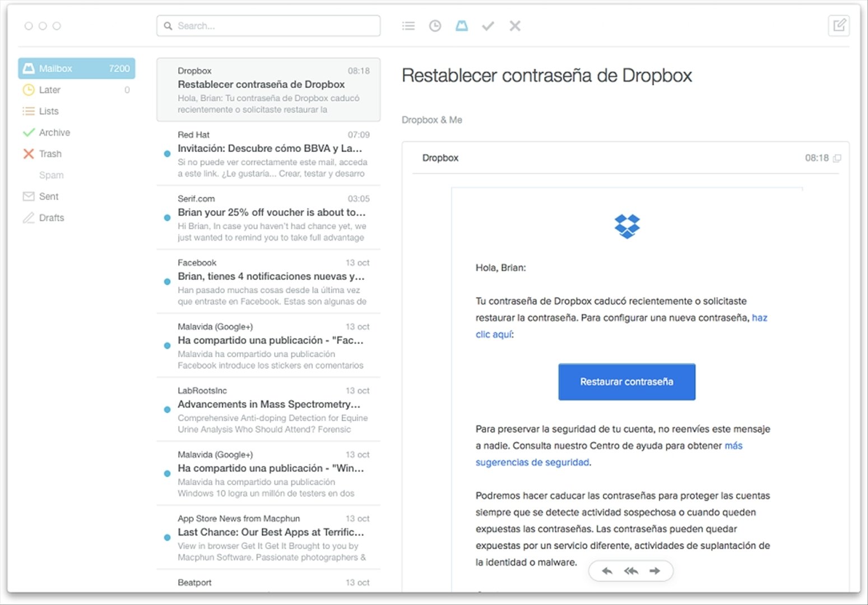Click the Dropbox logo in the email
The image size is (868, 605).
[x=627, y=227]
